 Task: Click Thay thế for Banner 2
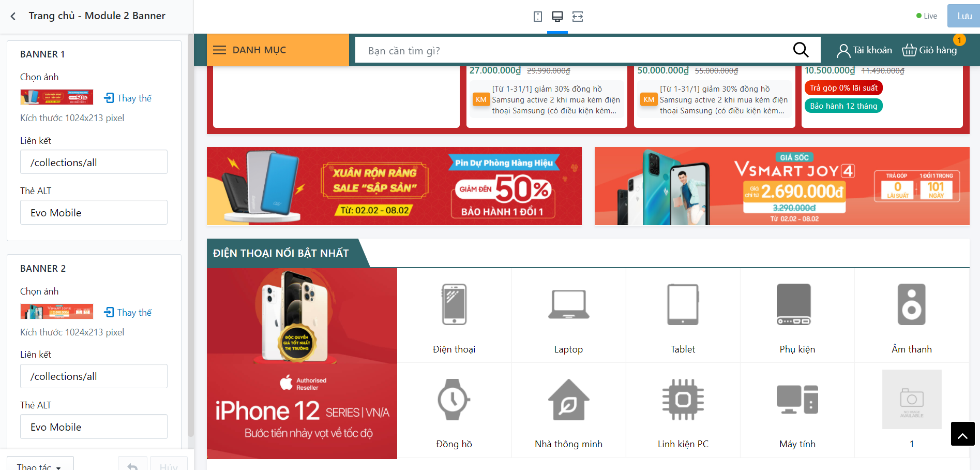(x=128, y=312)
